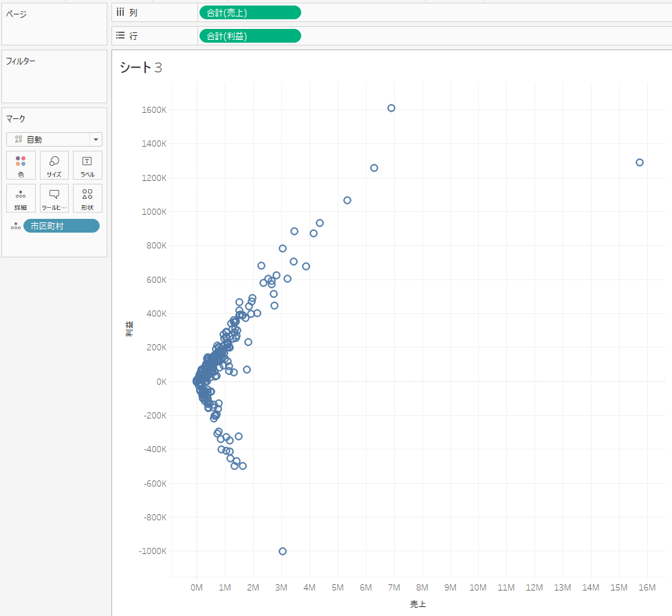Click the detail icon beside the 市区町村 pill
The height and width of the screenshot is (616, 672).
click(15, 226)
